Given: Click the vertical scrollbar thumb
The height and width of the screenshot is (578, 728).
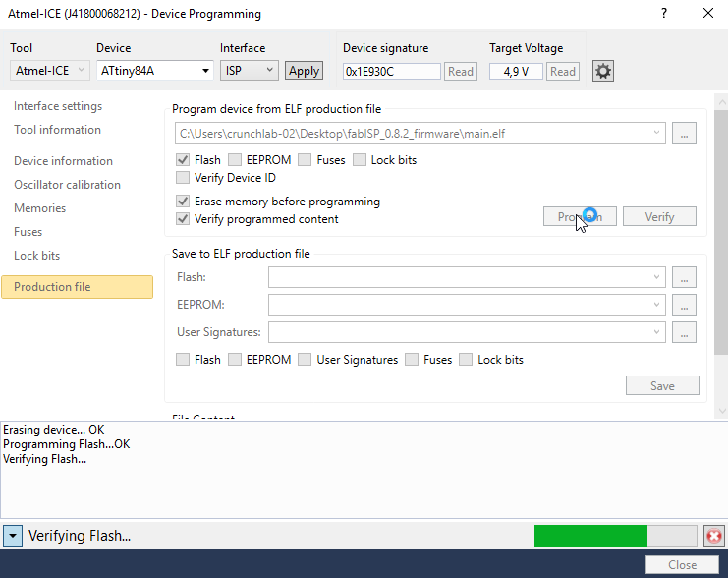Looking at the screenshot, I should click(x=721, y=232).
